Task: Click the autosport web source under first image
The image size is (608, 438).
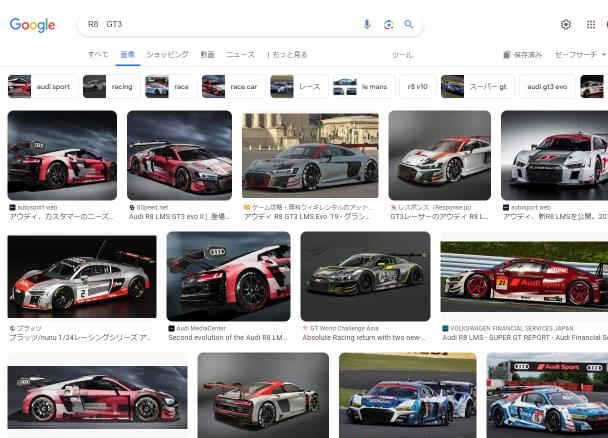Action: pos(33,207)
